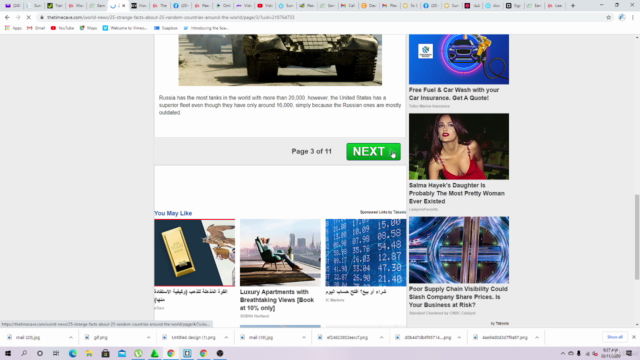Click the highway interchange ad image

459,250
